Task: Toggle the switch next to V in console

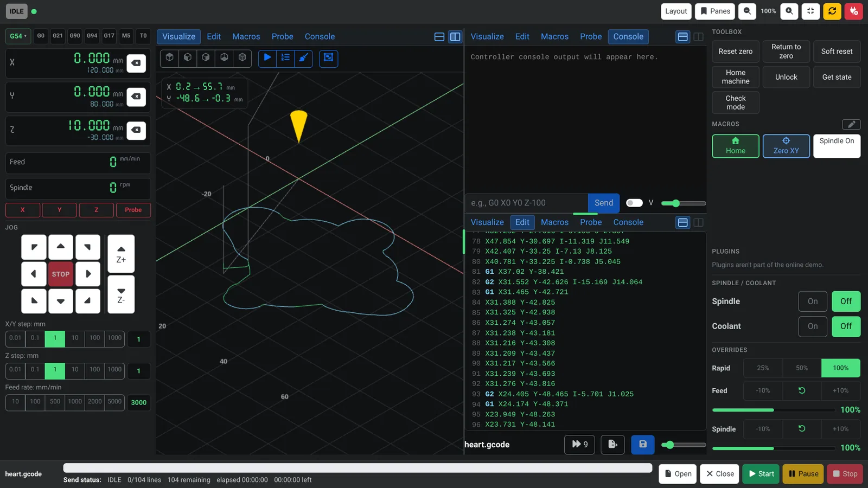Action: click(x=634, y=203)
